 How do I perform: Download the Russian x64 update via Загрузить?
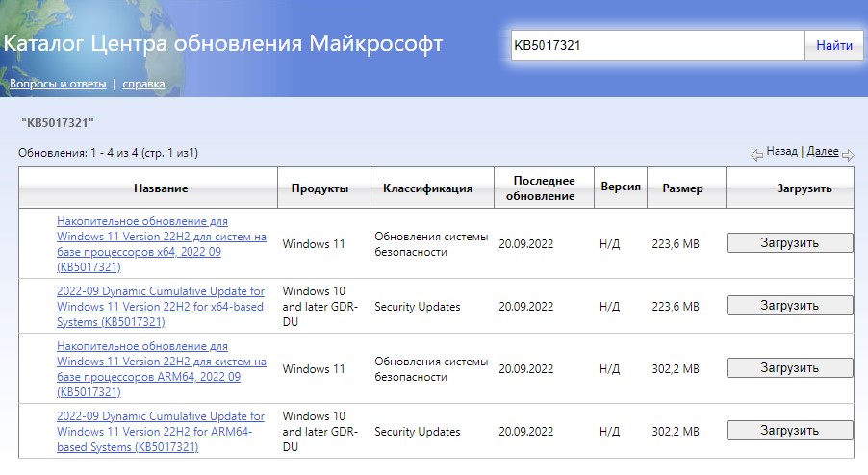tap(789, 242)
